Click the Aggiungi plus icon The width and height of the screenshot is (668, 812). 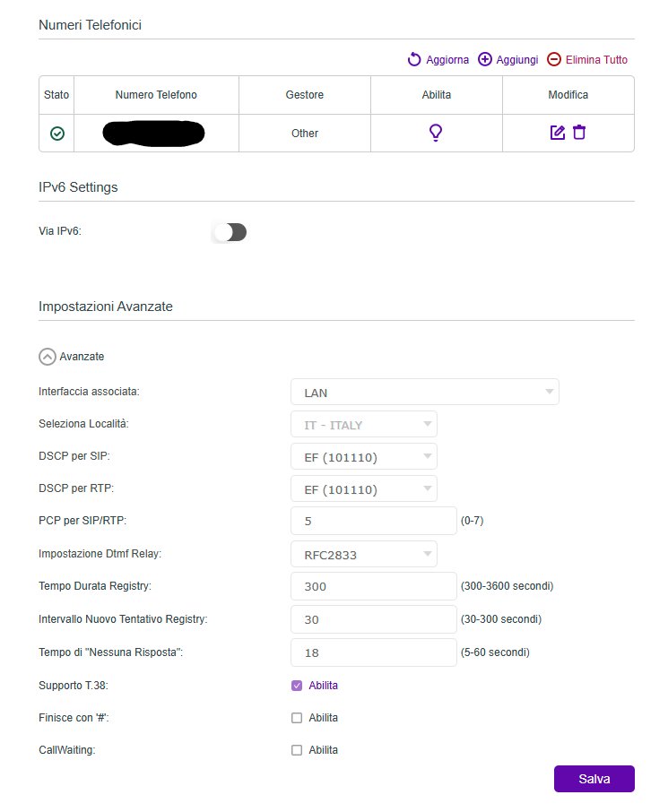[485, 60]
